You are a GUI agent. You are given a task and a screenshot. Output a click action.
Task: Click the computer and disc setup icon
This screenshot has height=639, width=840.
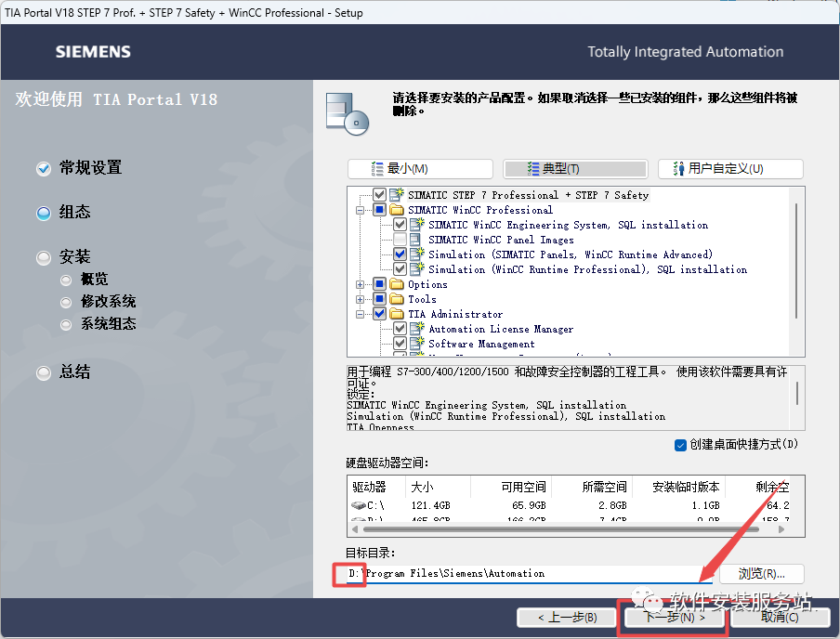coord(348,114)
